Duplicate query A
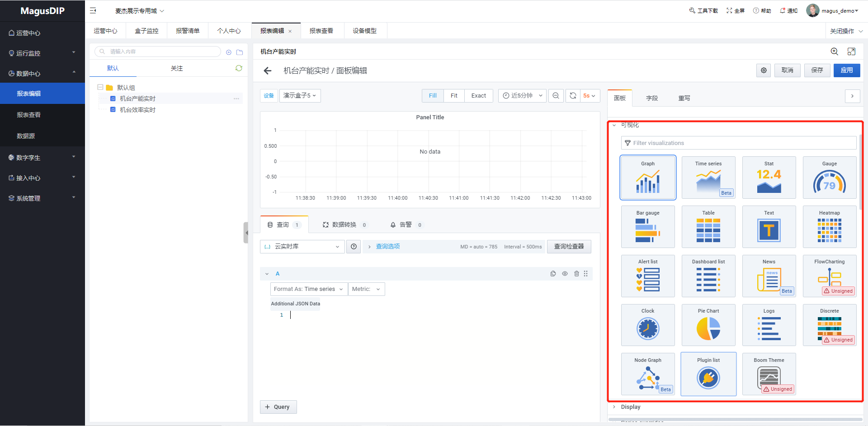This screenshot has height=426, width=868. click(x=553, y=274)
